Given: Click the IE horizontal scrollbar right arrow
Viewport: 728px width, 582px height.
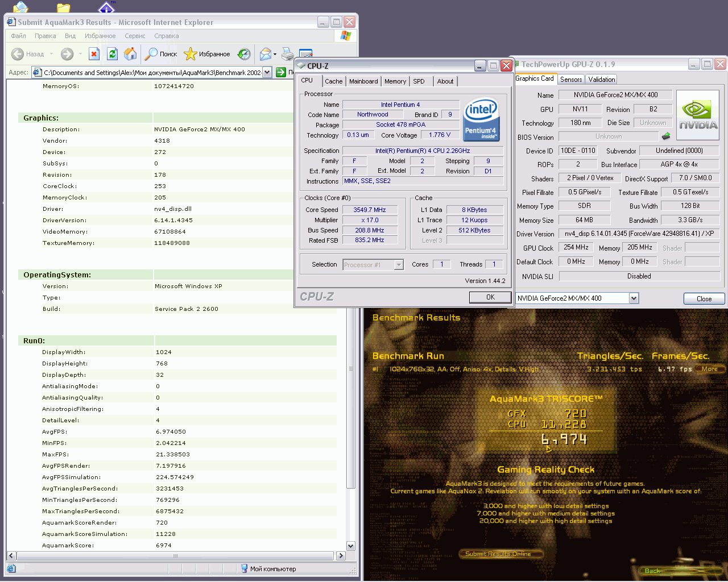Looking at the screenshot, I should coord(341,556).
